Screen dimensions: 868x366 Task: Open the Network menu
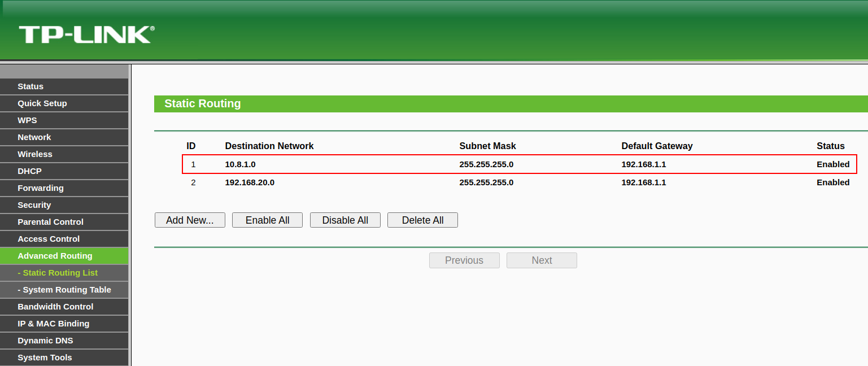64,137
